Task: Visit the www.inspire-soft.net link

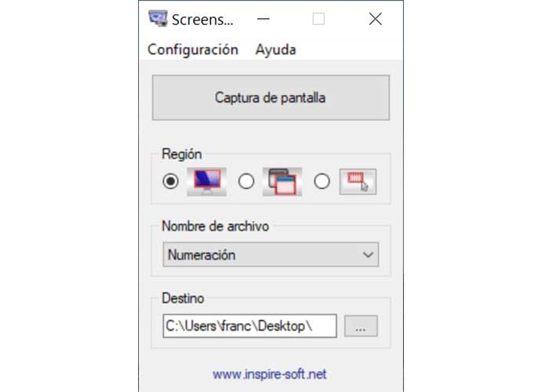Action: click(x=269, y=376)
